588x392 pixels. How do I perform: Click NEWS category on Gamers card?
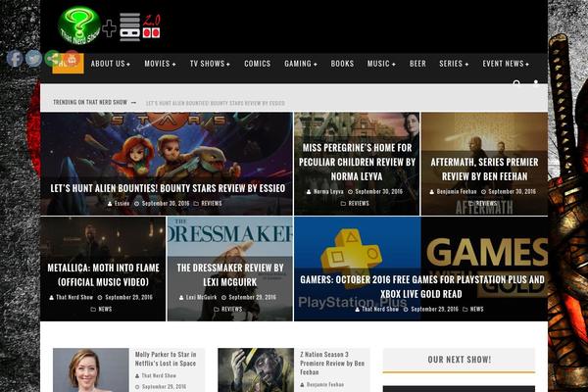tap(476, 310)
